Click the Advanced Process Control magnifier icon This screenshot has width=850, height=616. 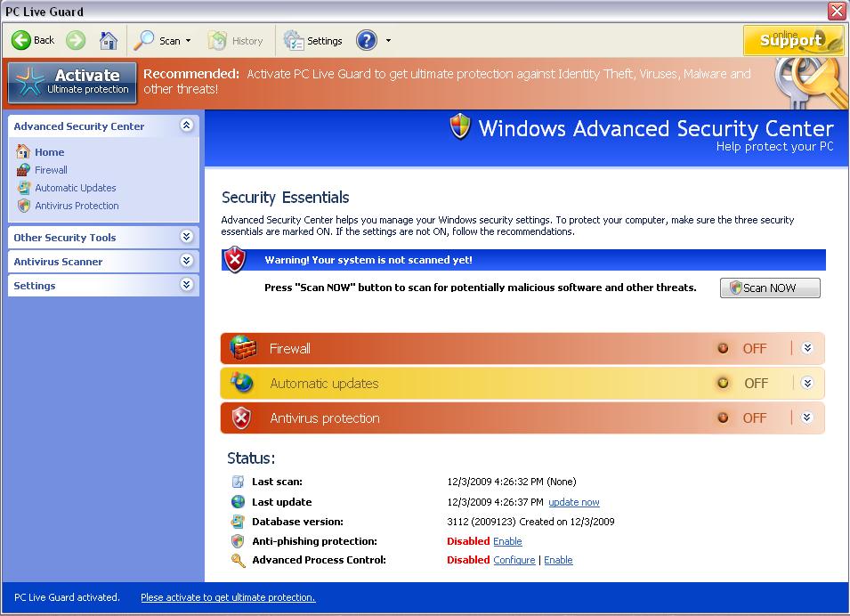pyautogui.click(x=238, y=560)
